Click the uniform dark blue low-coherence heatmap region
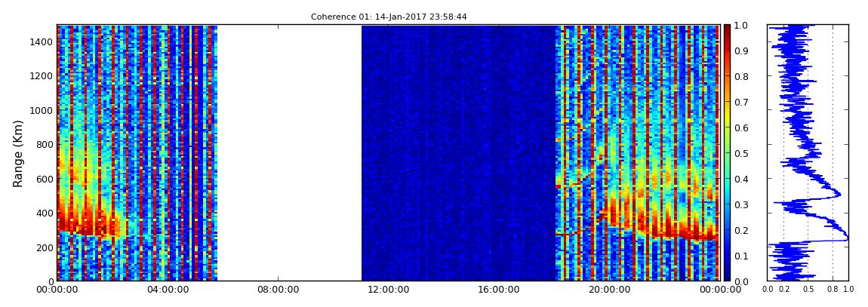This screenshot has width=868, height=307. 458,152
